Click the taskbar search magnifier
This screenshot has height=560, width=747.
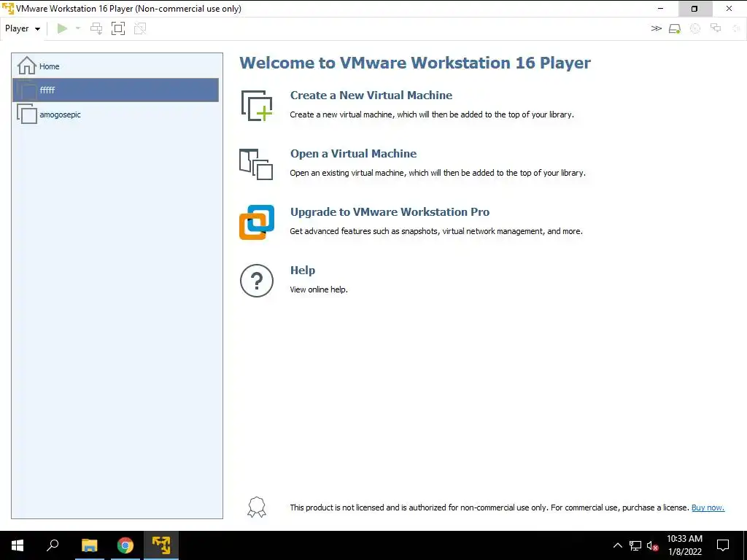[x=53, y=545]
